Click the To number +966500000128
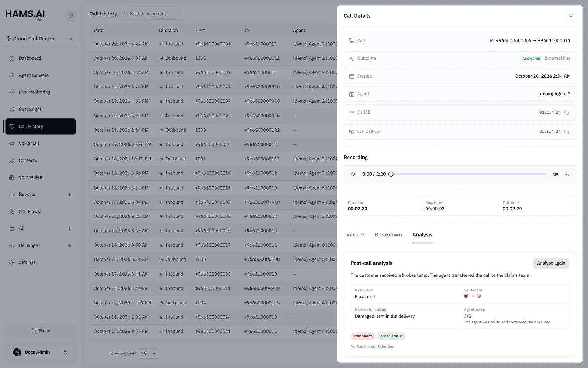This screenshot has height=368, width=588. click(262, 259)
